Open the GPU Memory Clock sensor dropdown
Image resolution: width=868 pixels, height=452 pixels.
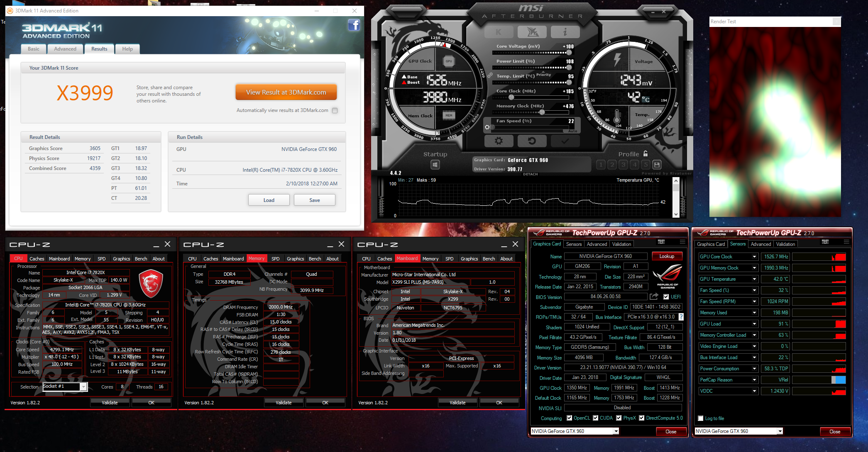tap(754, 268)
